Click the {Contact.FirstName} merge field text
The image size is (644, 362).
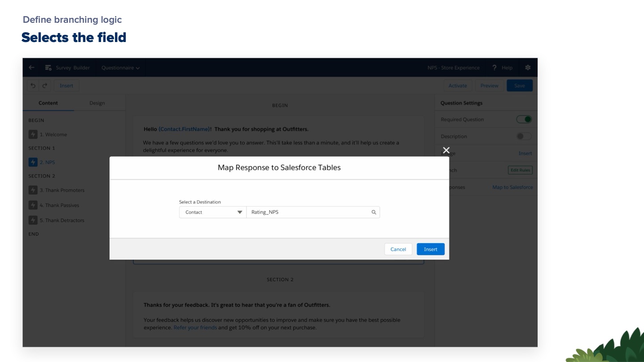[x=185, y=129]
